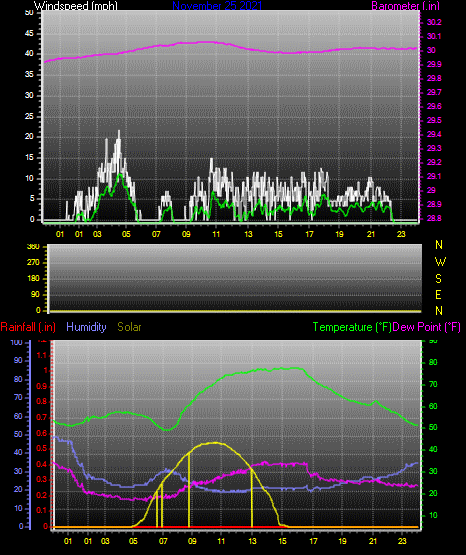Click the 25 value on windspeed axis
This screenshot has width=466, height=555.
click(30, 116)
